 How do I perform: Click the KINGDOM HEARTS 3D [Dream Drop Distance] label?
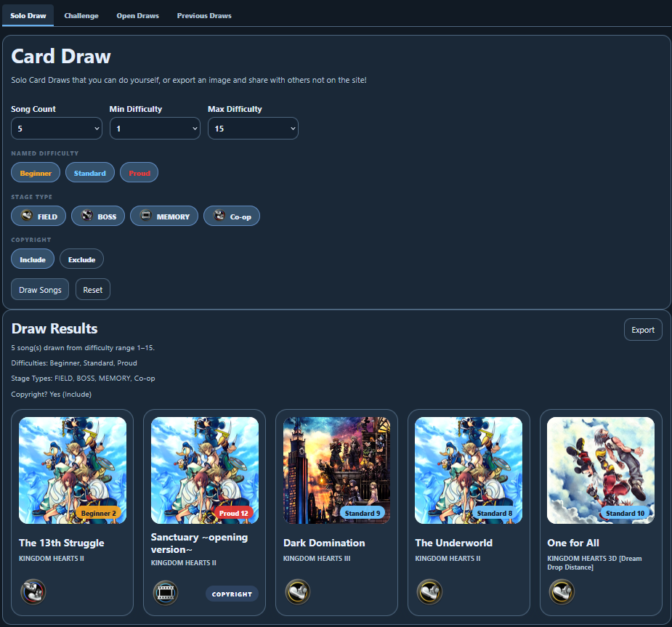pos(594,563)
